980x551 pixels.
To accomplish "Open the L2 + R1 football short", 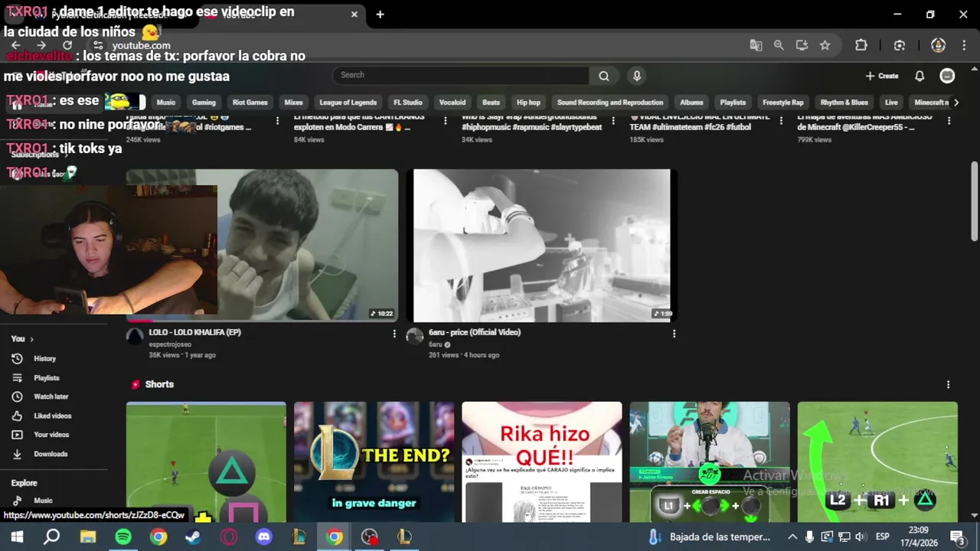I will tap(877, 462).
